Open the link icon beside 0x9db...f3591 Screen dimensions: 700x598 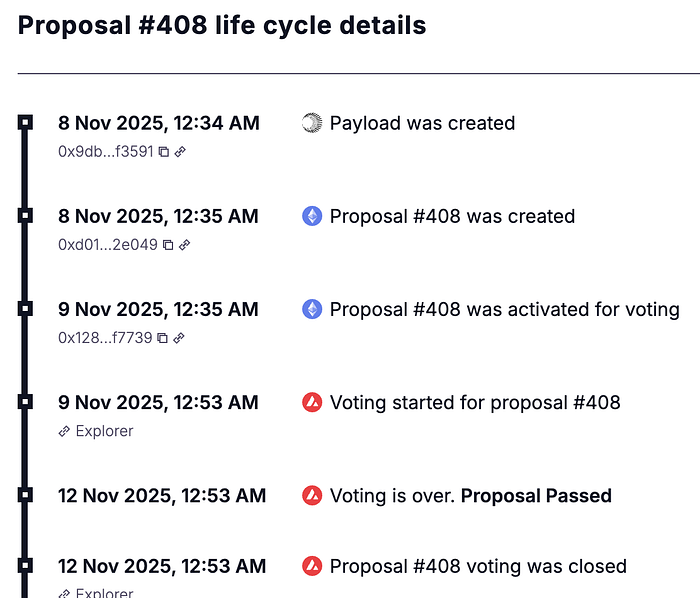(x=180, y=152)
